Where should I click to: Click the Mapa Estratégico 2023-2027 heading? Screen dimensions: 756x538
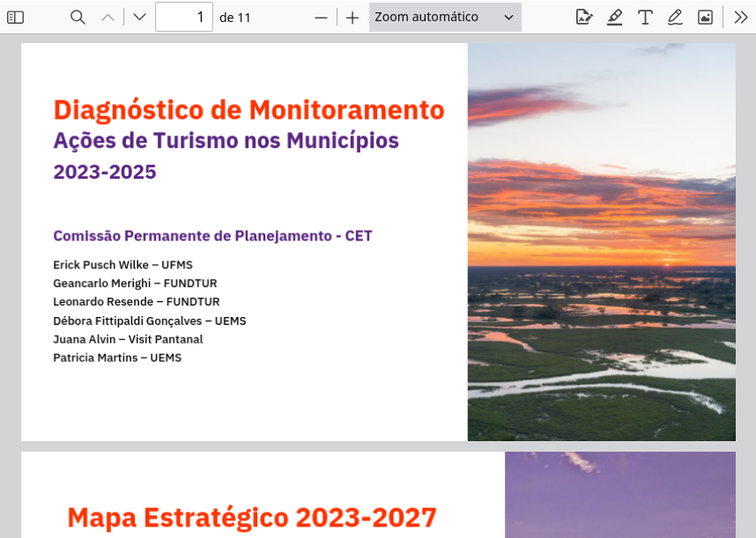[252, 517]
